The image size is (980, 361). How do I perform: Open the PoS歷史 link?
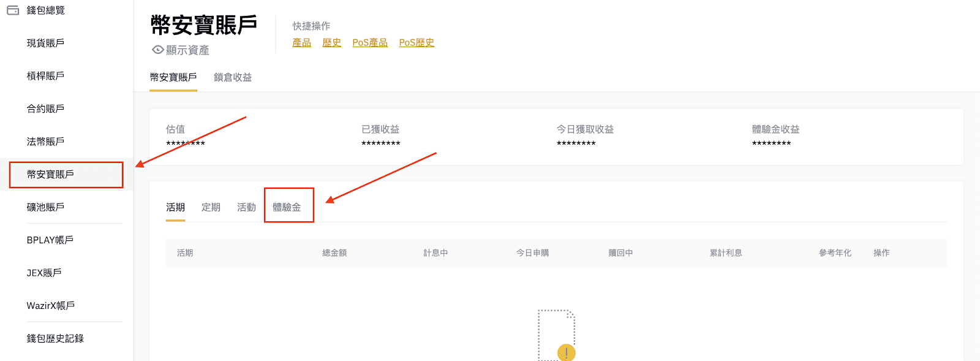click(417, 42)
